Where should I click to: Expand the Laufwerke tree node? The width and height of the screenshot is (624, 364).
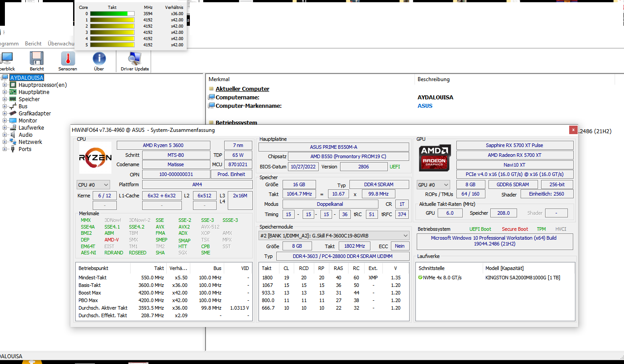pos(5,127)
